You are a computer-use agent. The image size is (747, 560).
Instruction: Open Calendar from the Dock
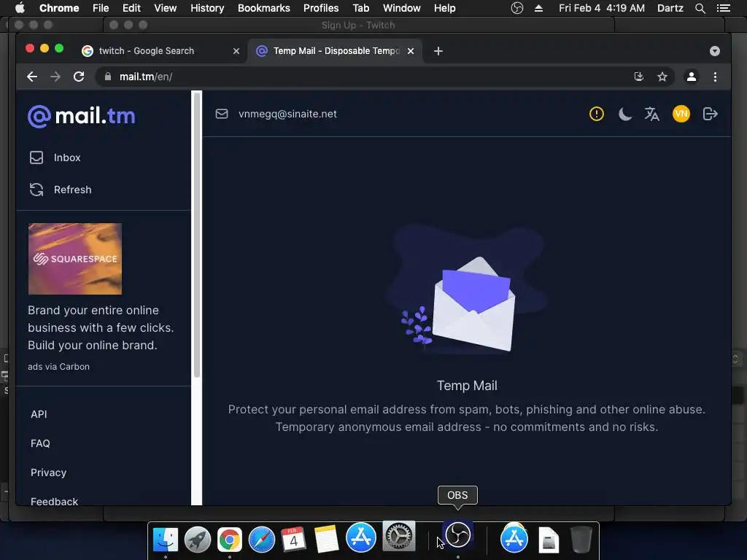point(293,540)
